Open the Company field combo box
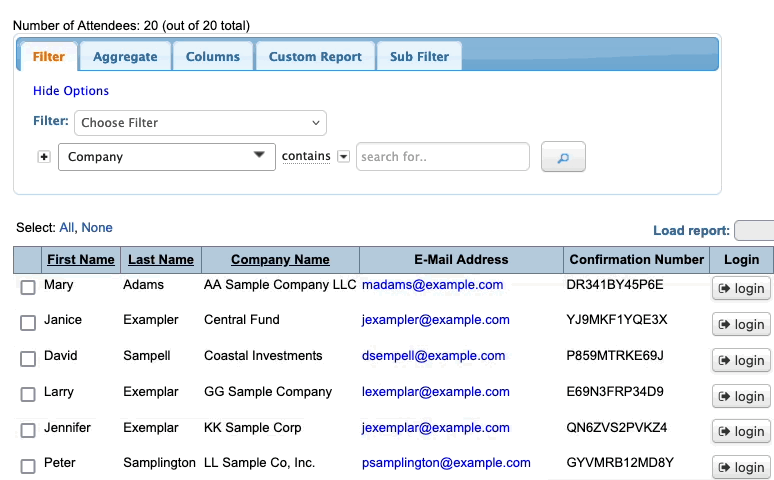 [167, 157]
